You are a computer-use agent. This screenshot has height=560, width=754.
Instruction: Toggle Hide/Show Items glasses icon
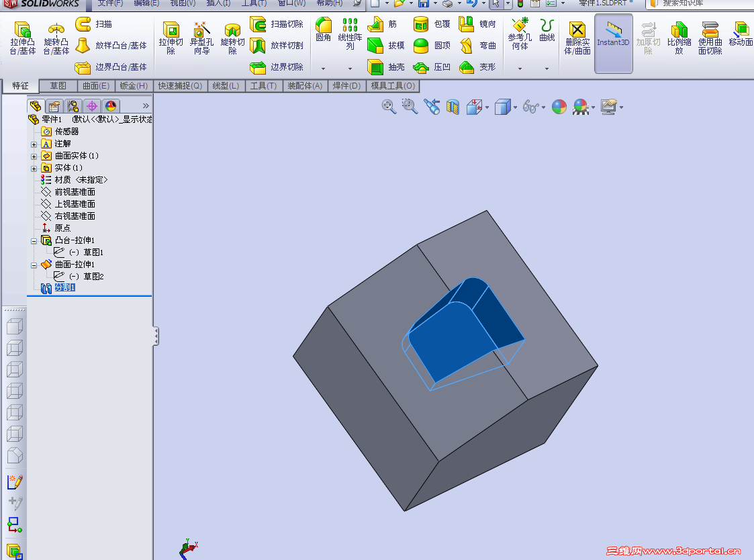[x=530, y=107]
